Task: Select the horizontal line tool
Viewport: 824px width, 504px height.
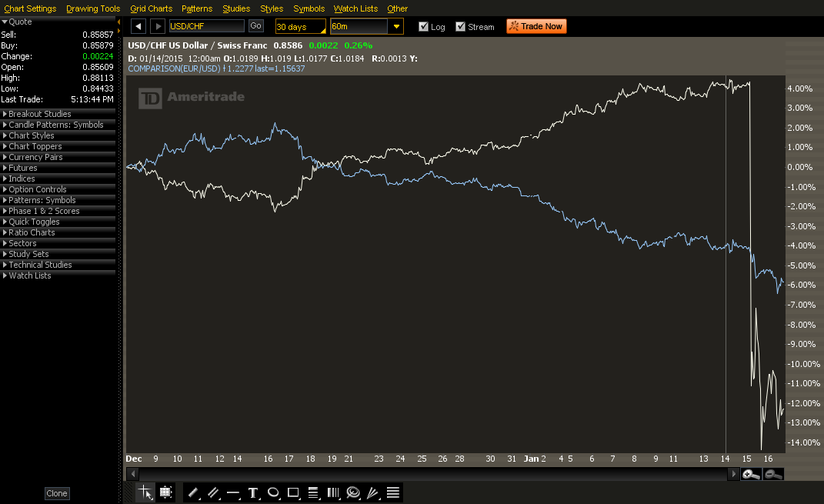Action: tap(233, 492)
